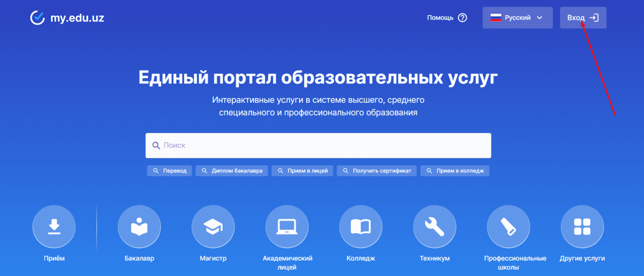The image size is (644, 276).
Task: Click the magnifier inside the search bar
Action: (x=156, y=145)
